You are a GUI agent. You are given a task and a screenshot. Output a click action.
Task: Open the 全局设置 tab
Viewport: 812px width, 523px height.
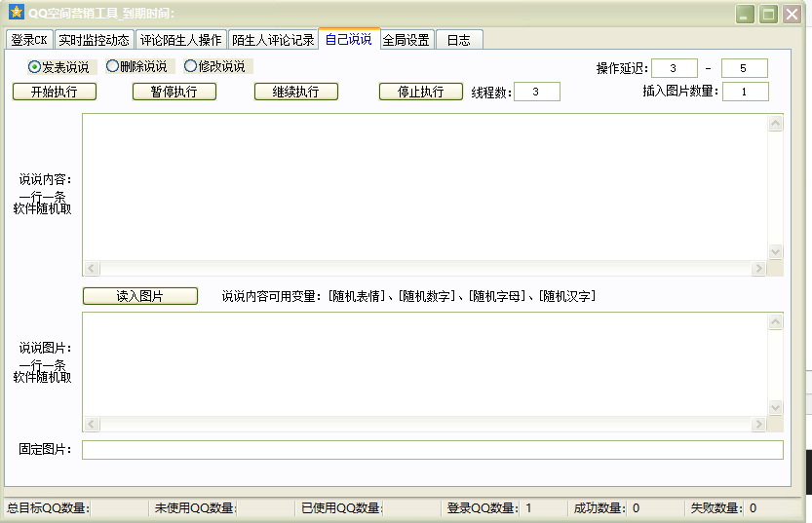(406, 40)
